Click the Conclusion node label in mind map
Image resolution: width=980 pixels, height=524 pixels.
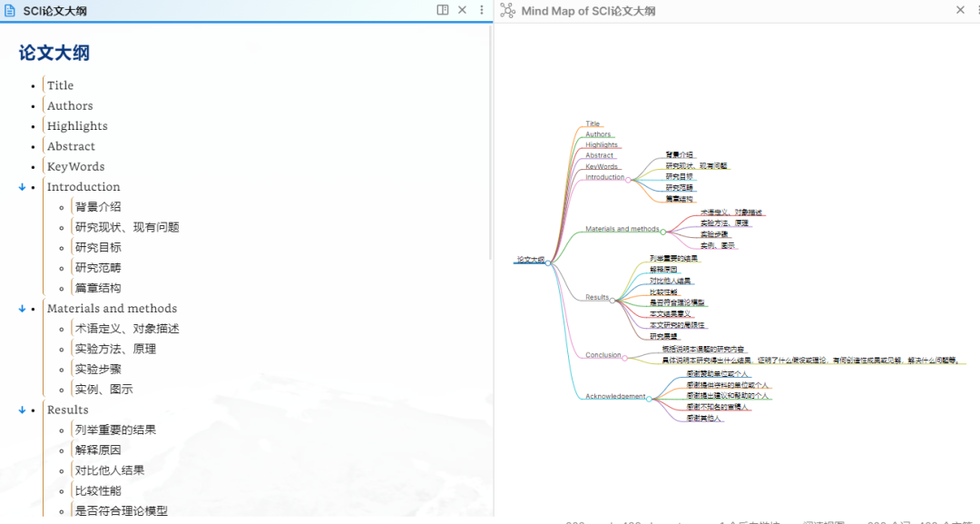pyautogui.click(x=603, y=355)
